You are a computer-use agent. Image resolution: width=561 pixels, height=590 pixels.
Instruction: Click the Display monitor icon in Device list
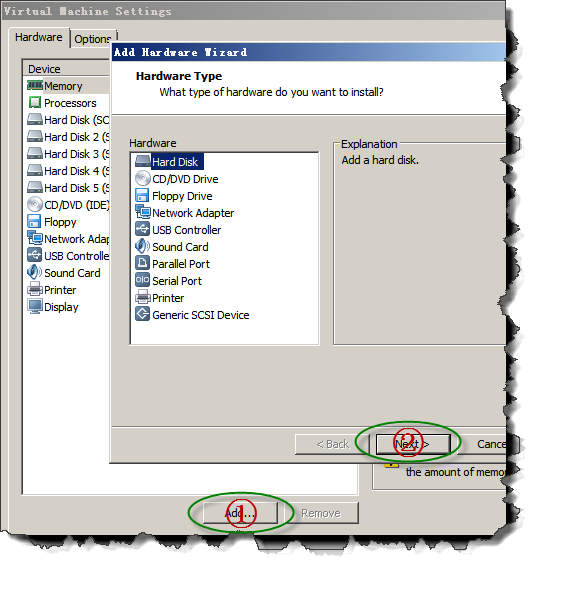(x=35, y=306)
